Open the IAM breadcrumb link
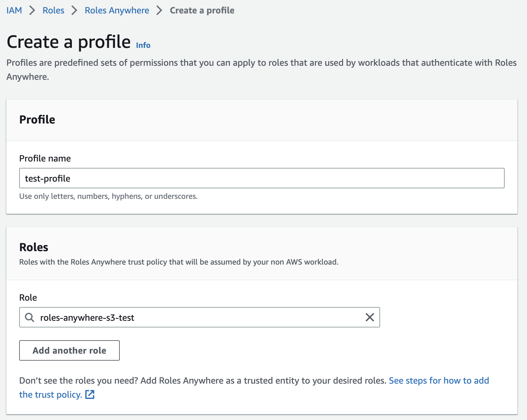Screen dimensions: 527x420 coord(14,10)
